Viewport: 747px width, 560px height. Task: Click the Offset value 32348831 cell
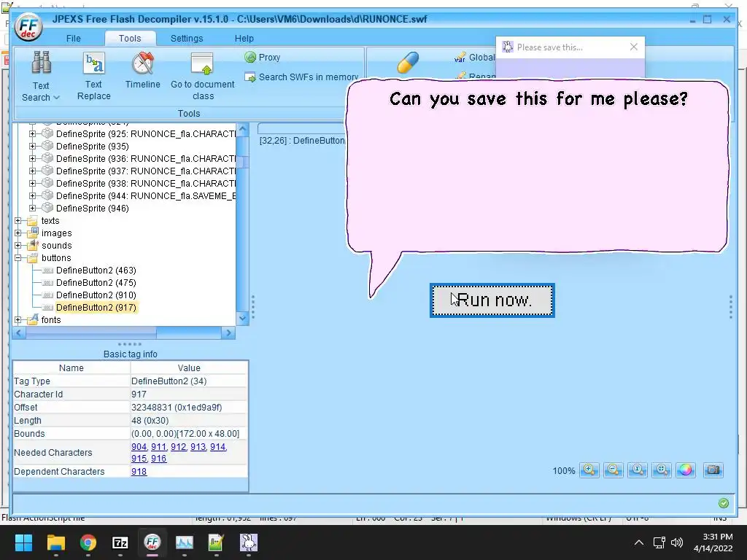189,407
